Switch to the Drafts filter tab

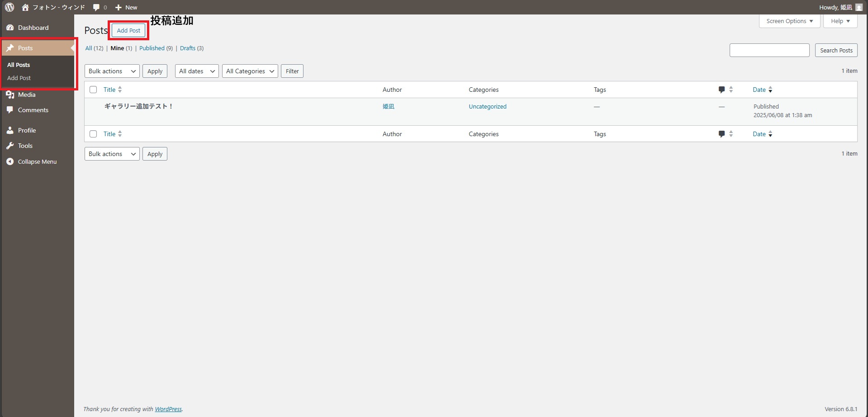188,48
